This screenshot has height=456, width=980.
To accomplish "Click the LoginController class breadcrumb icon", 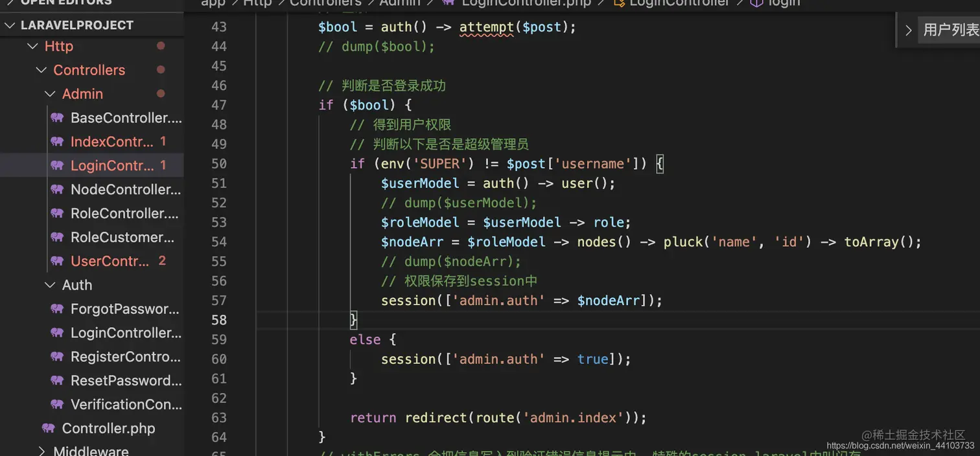I will [619, 3].
